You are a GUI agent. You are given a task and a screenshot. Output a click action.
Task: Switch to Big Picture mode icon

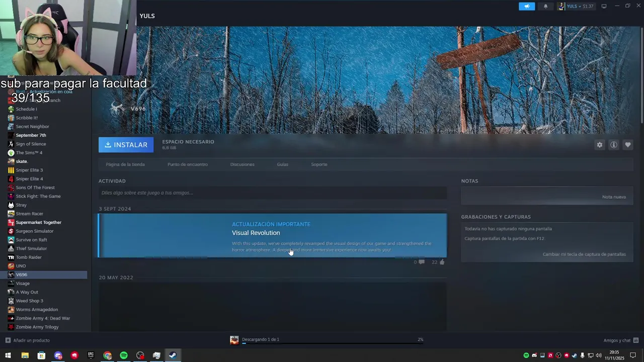pyautogui.click(x=604, y=6)
